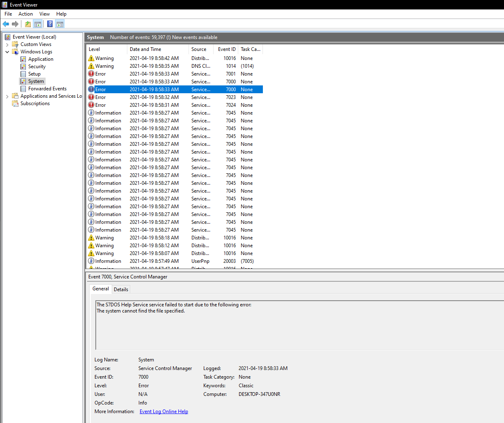Click the Up One Level toolbar icon
Viewport: 504px width, 423px height.
coord(28,24)
